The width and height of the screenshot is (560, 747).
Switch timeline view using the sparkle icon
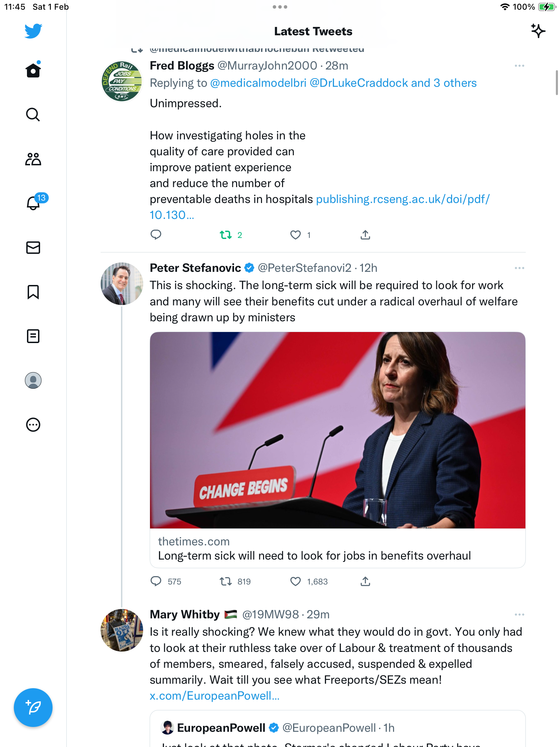coord(538,31)
